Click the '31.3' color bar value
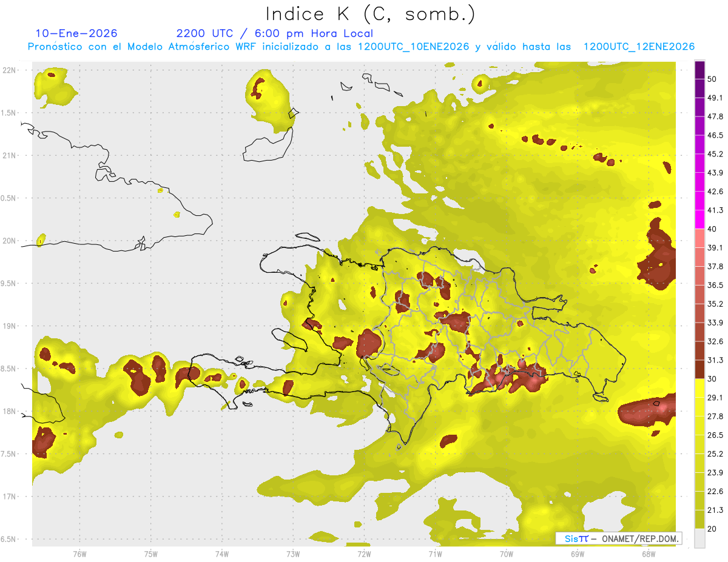This screenshot has width=728, height=562. [715, 360]
